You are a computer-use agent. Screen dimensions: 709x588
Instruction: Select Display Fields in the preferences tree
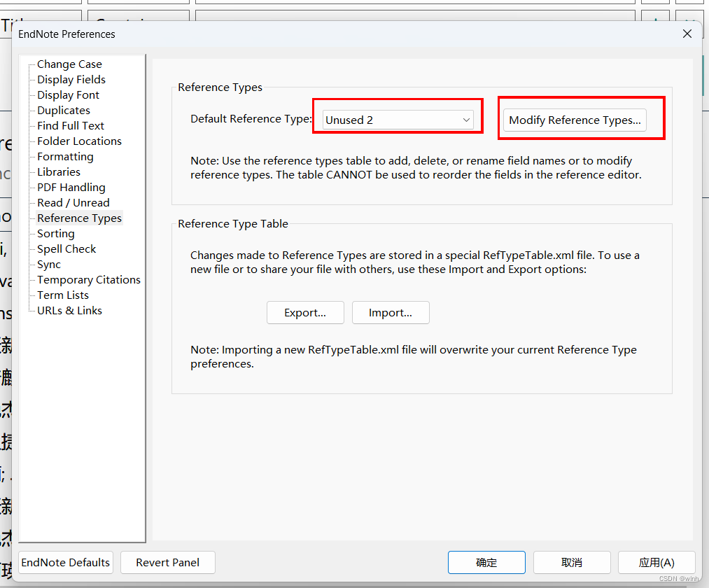click(71, 80)
